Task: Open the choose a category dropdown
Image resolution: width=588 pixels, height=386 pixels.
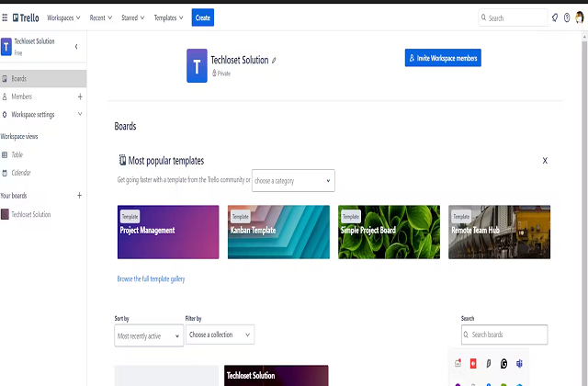Action: click(x=293, y=181)
